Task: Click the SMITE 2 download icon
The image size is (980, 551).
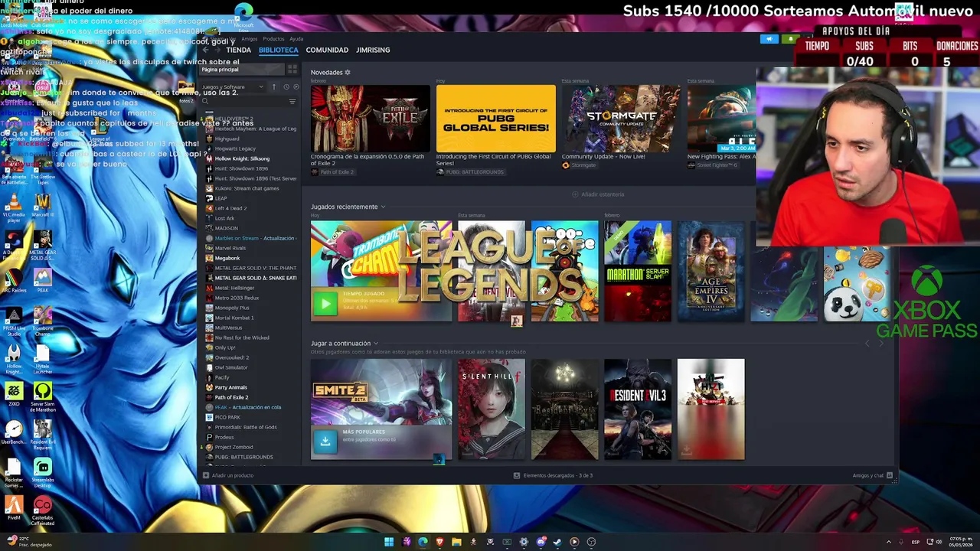Action: coord(325,441)
